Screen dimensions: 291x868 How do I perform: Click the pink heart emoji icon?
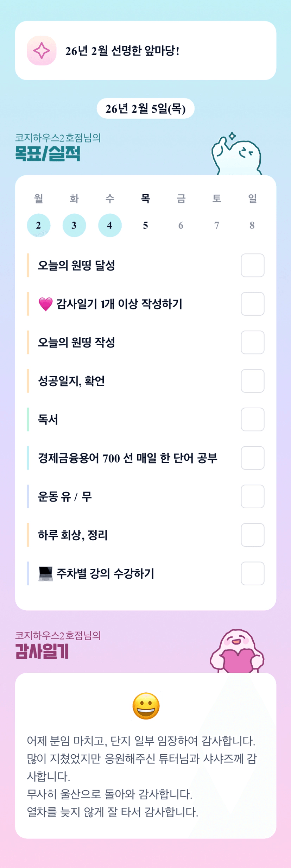coord(45,304)
